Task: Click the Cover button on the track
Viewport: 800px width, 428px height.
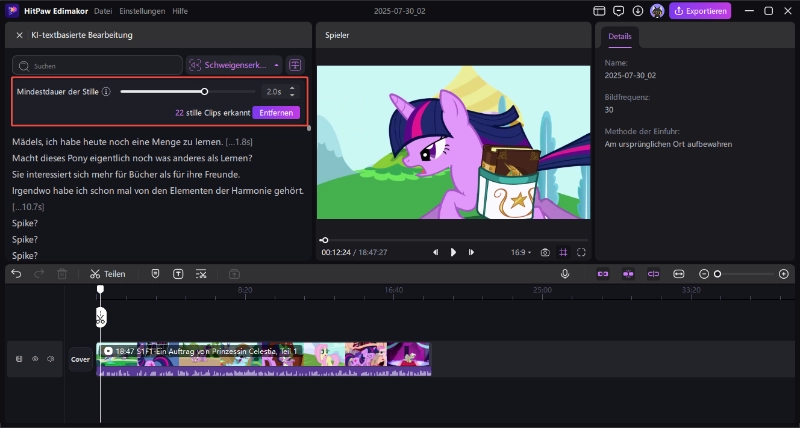Action: [x=81, y=359]
